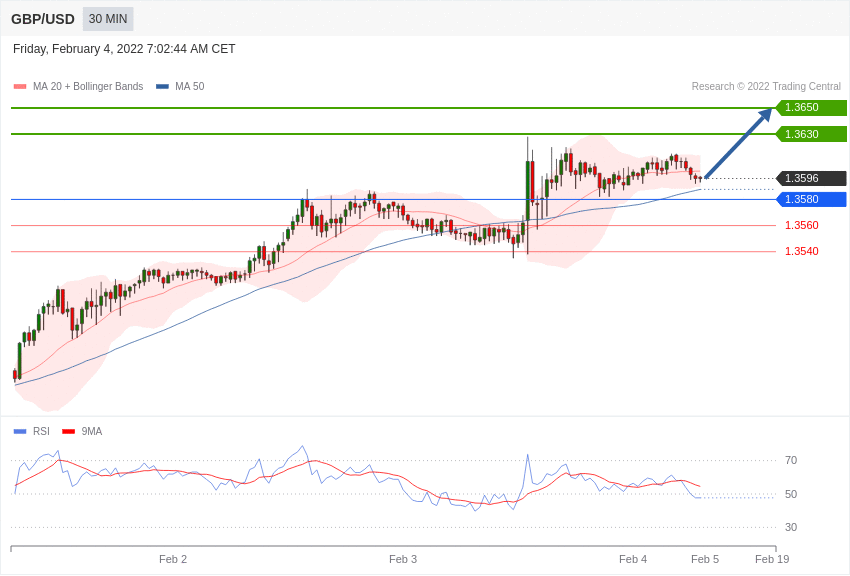The height and width of the screenshot is (576, 850).
Task: Click the blue MA 50 legend swatch
Action: point(162,87)
